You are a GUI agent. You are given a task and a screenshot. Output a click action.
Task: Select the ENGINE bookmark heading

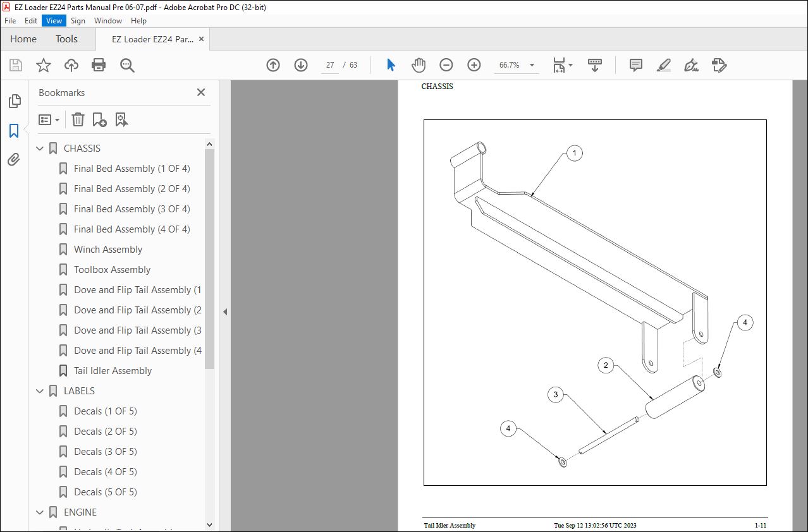80,512
